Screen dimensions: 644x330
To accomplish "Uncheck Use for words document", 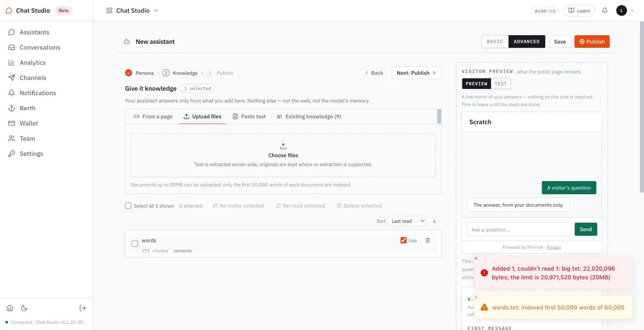I will (x=403, y=240).
